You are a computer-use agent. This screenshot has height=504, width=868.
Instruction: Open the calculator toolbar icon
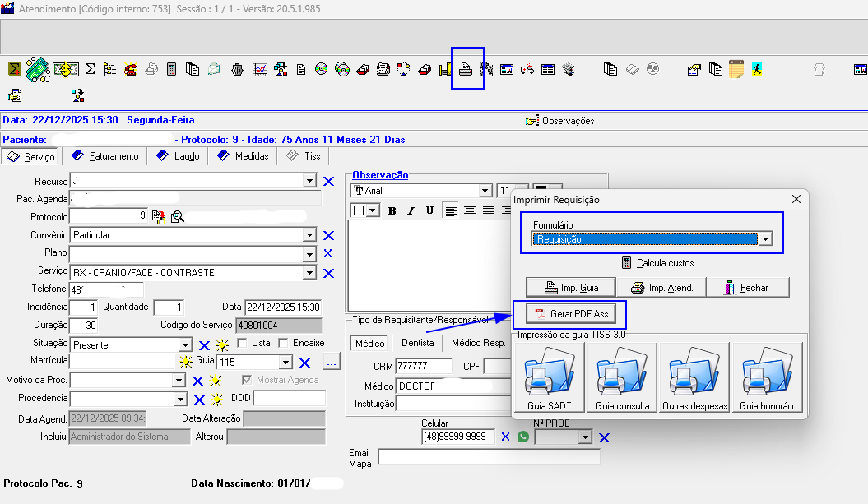(172, 69)
